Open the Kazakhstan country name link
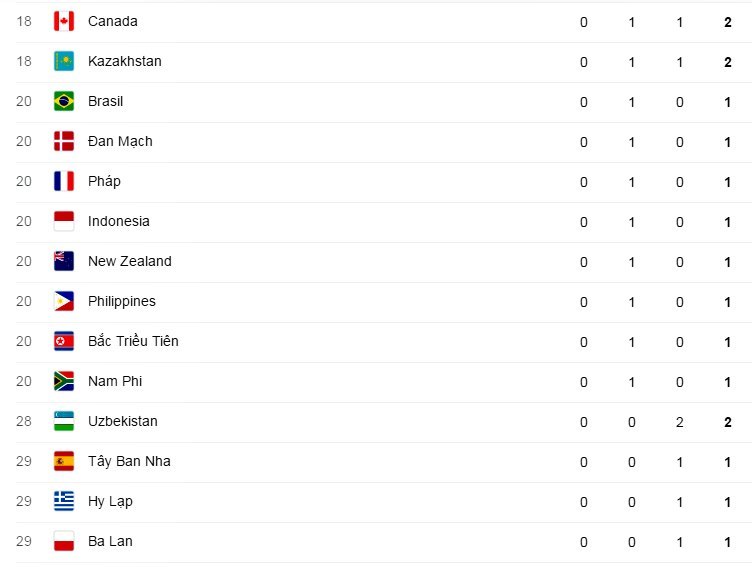 (124, 61)
